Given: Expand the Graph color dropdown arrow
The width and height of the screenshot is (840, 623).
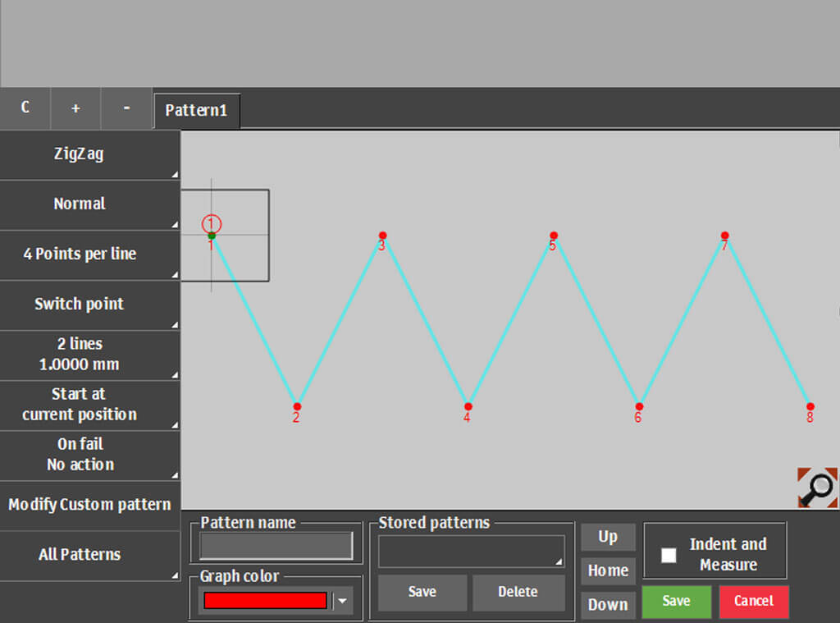Looking at the screenshot, I should 343,601.
